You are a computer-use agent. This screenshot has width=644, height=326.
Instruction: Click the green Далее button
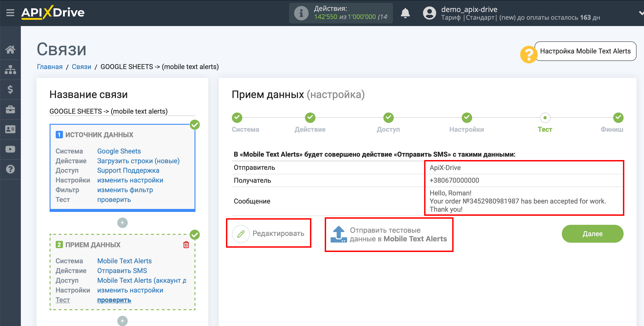click(592, 233)
